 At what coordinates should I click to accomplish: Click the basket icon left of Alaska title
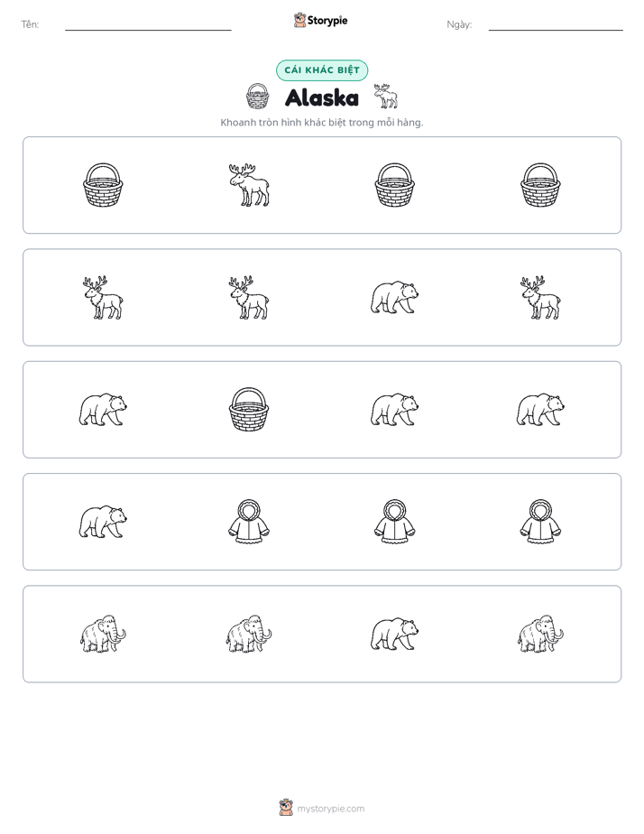(x=258, y=97)
